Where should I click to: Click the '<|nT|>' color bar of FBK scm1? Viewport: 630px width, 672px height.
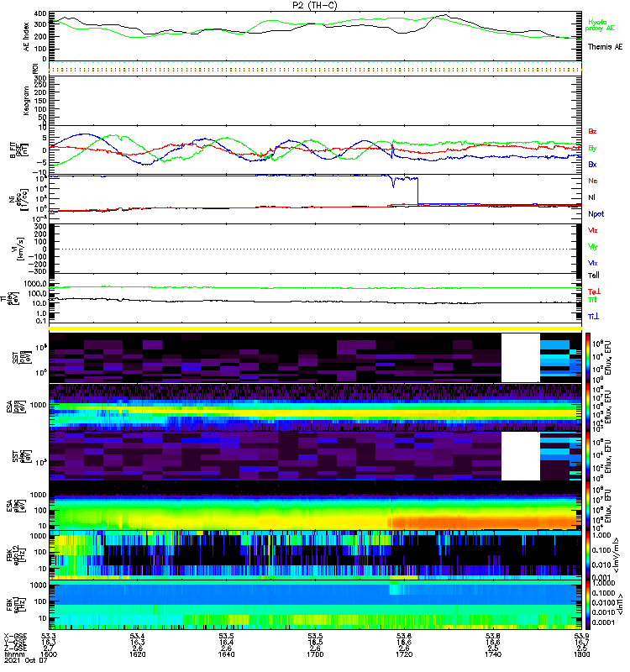pyautogui.click(x=588, y=605)
